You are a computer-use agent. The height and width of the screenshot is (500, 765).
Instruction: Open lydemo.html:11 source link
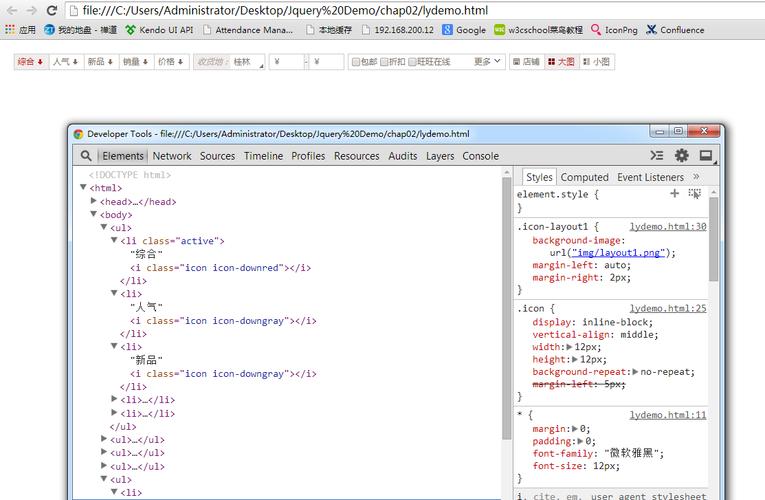point(668,415)
